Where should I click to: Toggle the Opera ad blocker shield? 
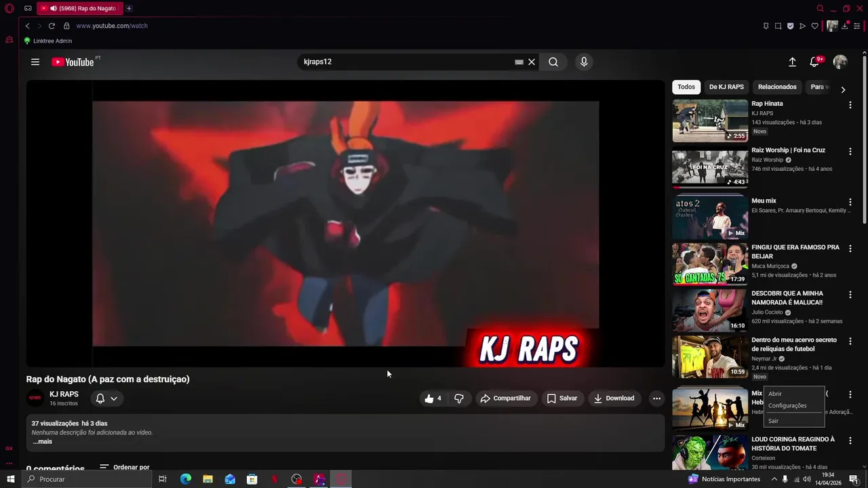[790, 26]
